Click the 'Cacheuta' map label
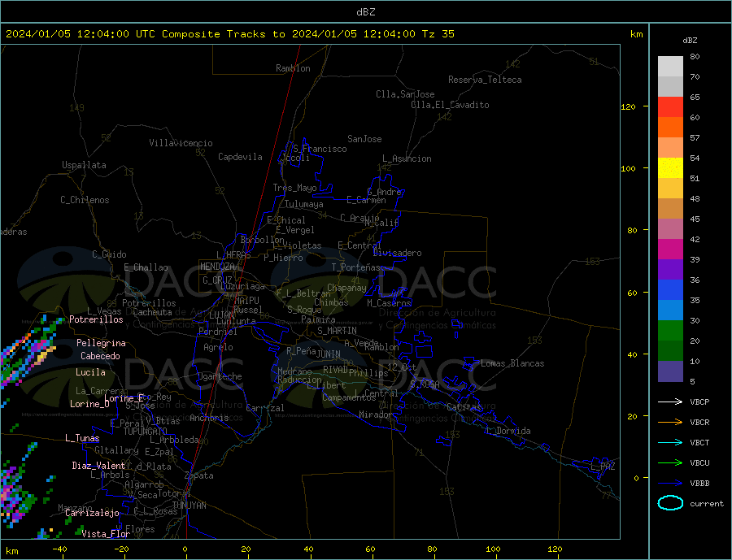732x560 pixels. point(153,313)
